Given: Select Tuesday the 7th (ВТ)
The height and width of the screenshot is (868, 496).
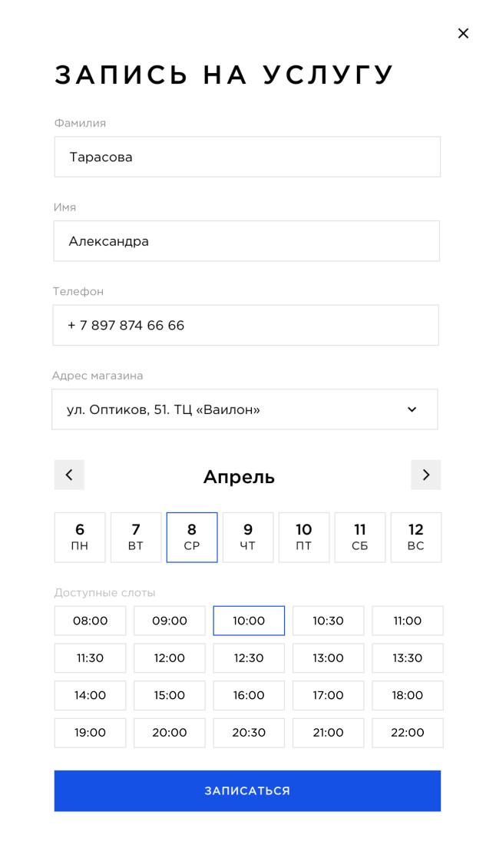Looking at the screenshot, I should point(136,537).
